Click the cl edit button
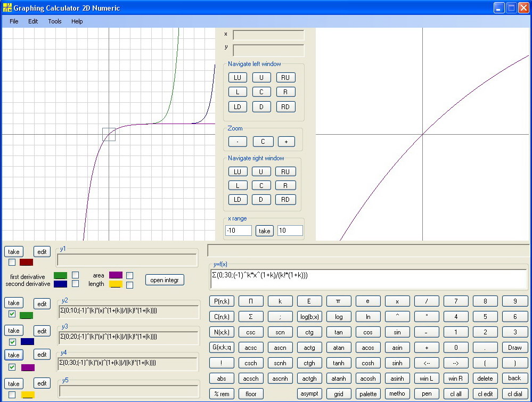Screen dimensions: 532x402 pyautogui.click(x=485, y=394)
